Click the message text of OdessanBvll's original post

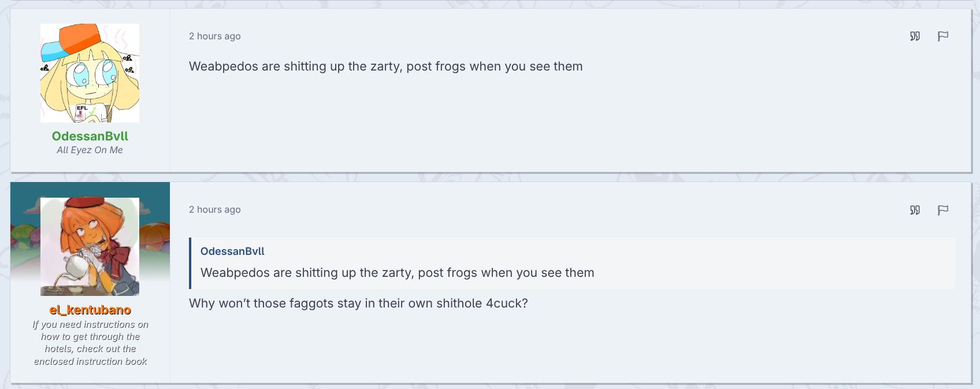coord(385,66)
